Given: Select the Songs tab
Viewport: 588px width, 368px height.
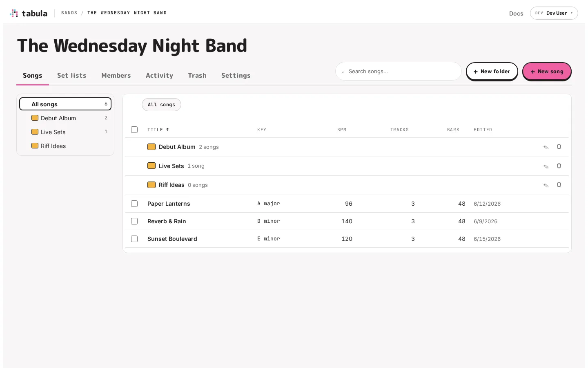Looking at the screenshot, I should (x=33, y=75).
